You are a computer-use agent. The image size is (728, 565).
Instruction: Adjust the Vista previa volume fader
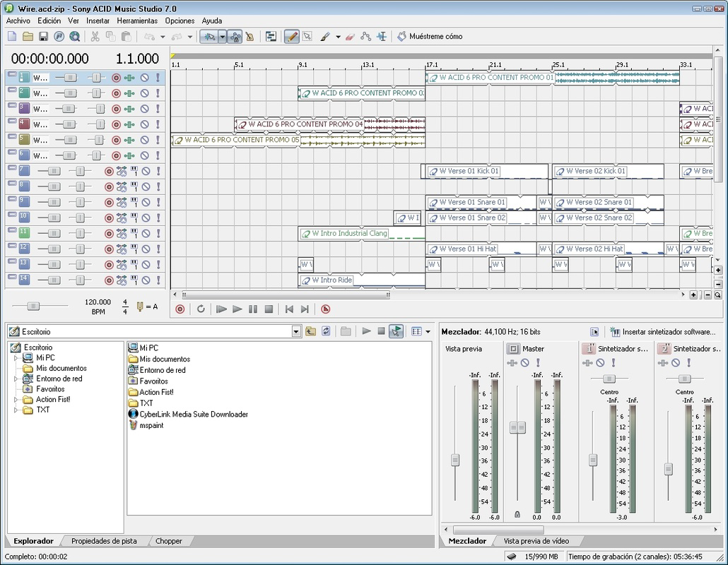(x=455, y=460)
